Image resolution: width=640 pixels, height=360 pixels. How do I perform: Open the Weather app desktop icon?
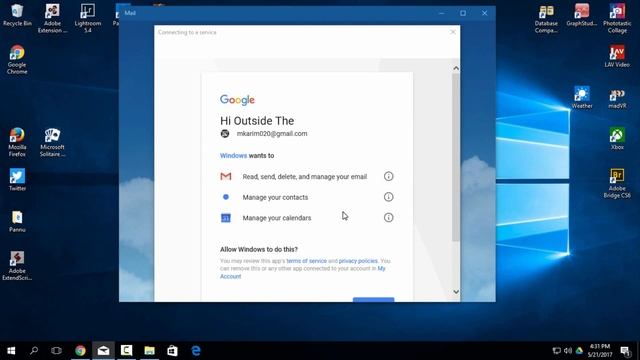(x=582, y=97)
